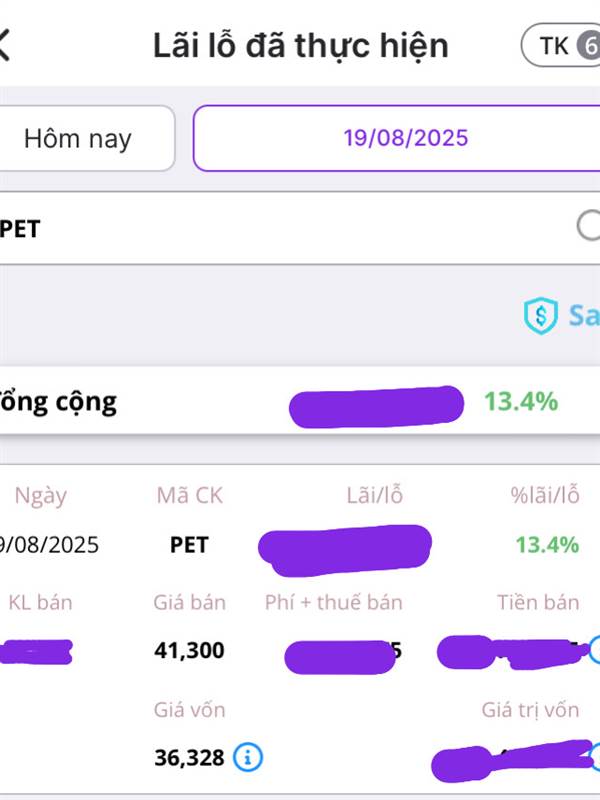Click the Lãi lỗ đã thực hiện page title

300,46
